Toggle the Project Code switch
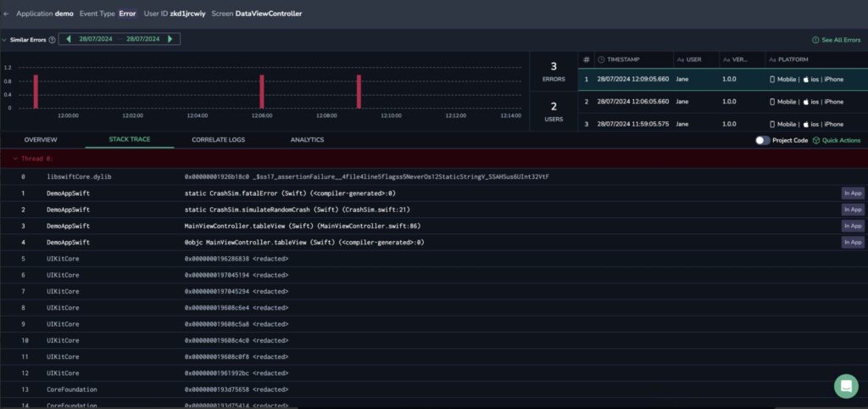Viewport: 868px width, 409px height. (x=763, y=140)
